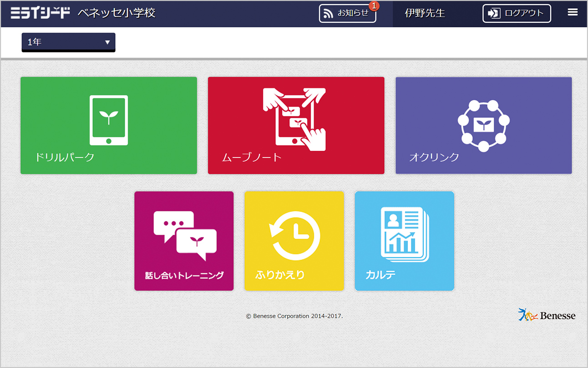The height and width of the screenshot is (368, 588).
Task: Open the カルテ report tile
Action: [x=405, y=241]
